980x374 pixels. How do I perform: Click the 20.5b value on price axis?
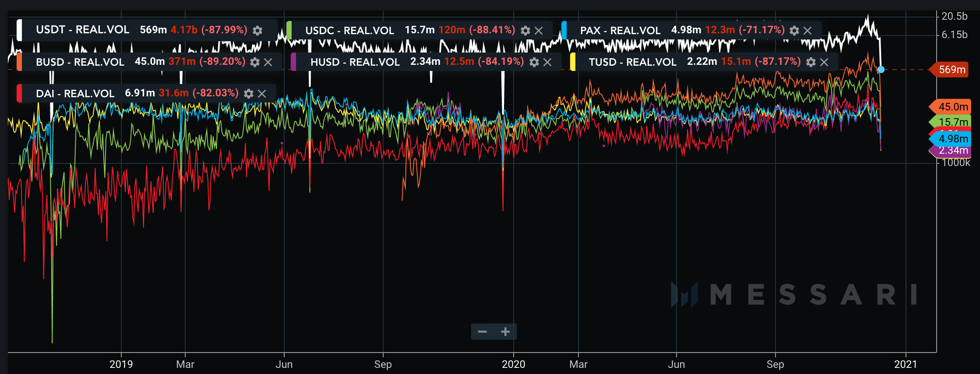[x=955, y=16]
